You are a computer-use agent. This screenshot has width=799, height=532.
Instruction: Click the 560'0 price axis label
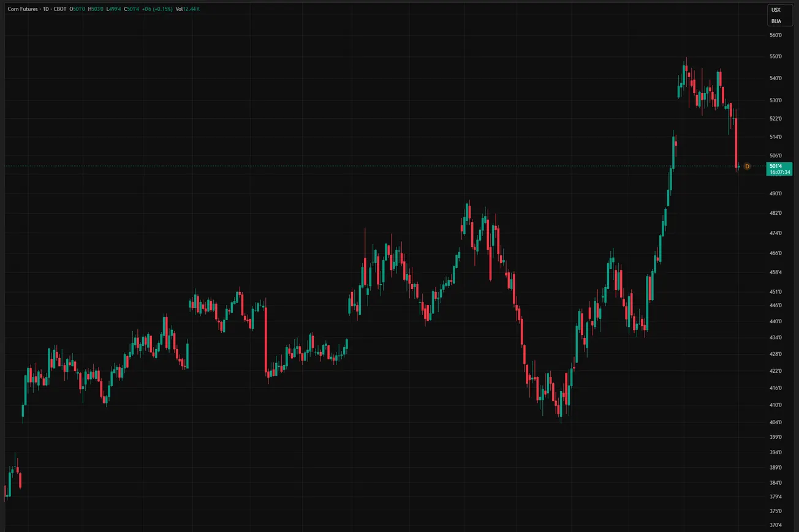[x=776, y=36]
